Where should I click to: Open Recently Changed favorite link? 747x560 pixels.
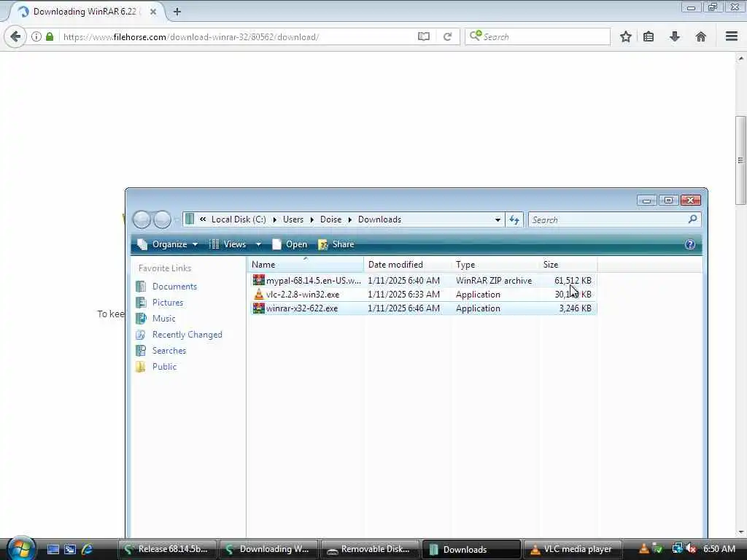point(187,335)
